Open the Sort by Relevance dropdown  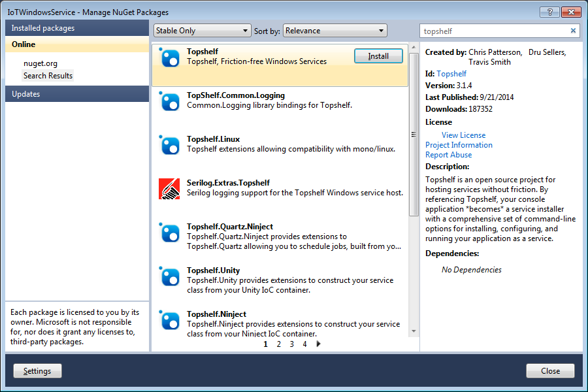click(335, 31)
